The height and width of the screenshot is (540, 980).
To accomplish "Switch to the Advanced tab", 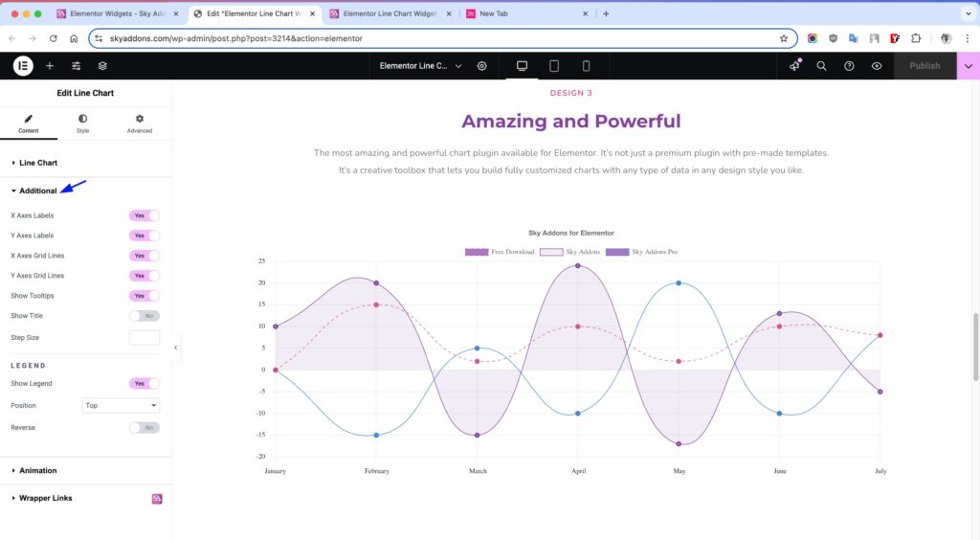I will coord(140,124).
